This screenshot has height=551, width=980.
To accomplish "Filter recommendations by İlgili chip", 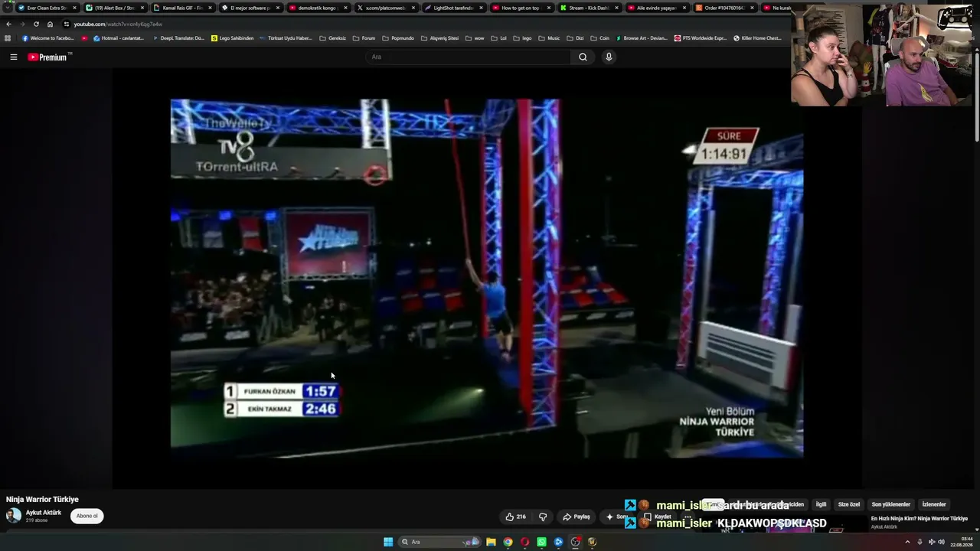I will click(x=821, y=504).
